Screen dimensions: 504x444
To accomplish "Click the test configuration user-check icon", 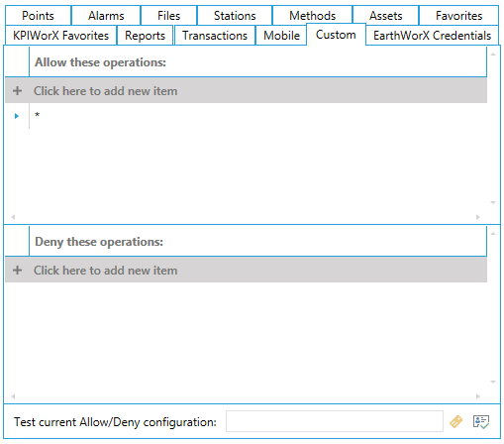I will coord(481,421).
